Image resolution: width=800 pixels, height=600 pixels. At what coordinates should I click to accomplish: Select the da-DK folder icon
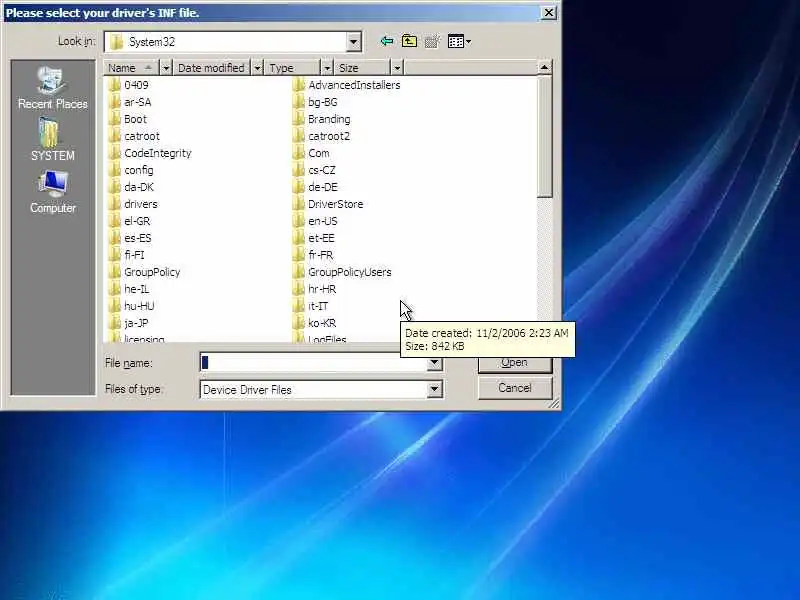point(115,187)
